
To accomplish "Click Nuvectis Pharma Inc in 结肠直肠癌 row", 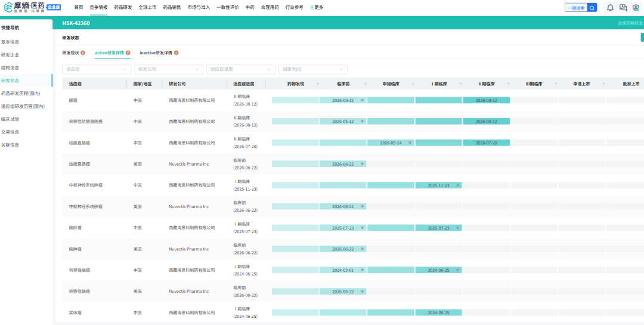I will tap(189, 164).
